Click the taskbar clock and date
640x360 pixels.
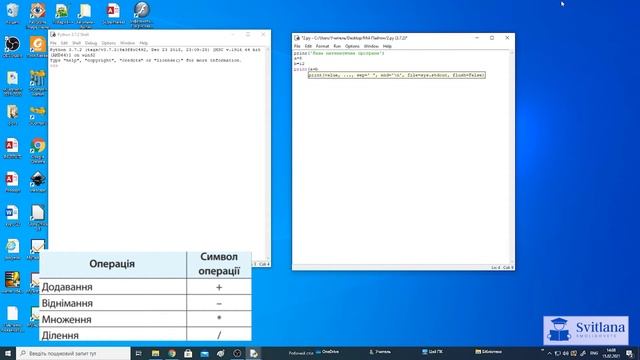611,353
